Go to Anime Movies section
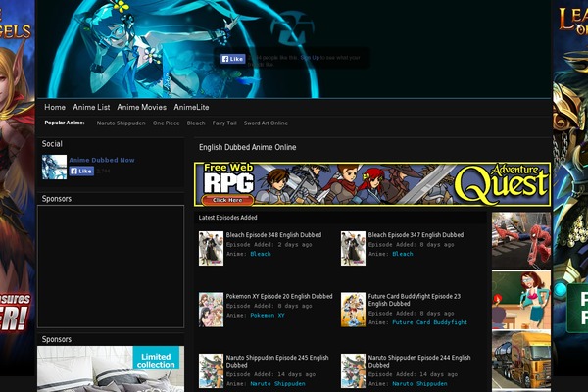588x392 pixels. coord(142,107)
